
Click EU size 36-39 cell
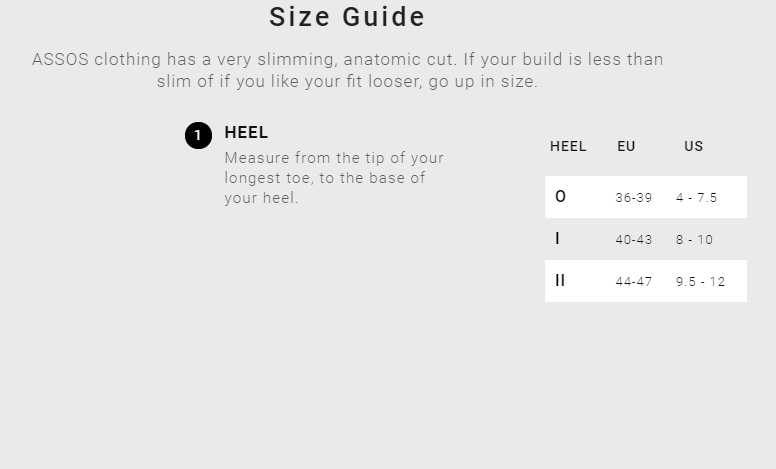pos(633,198)
